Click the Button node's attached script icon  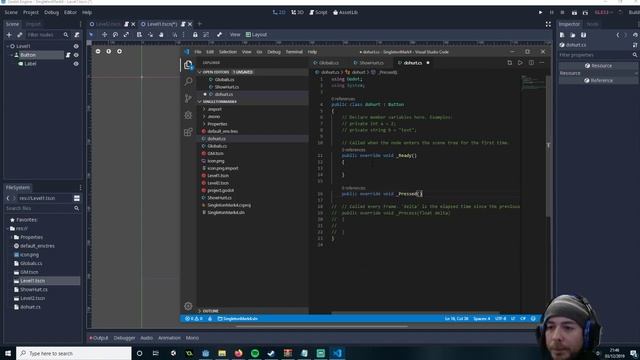[68, 55]
